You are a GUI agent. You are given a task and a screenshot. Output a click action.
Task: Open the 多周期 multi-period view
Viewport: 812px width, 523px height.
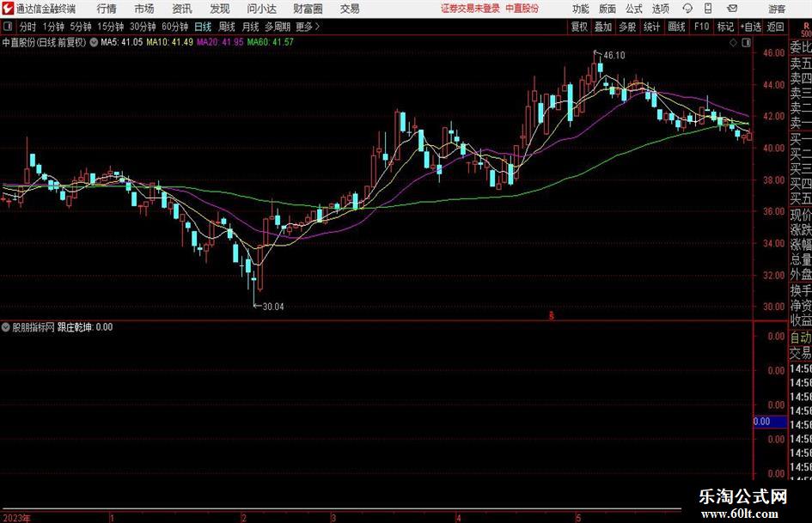coord(278,27)
